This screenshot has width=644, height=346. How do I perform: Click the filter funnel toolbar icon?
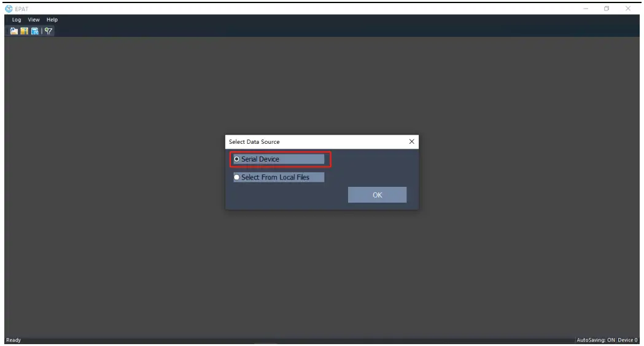(48, 31)
